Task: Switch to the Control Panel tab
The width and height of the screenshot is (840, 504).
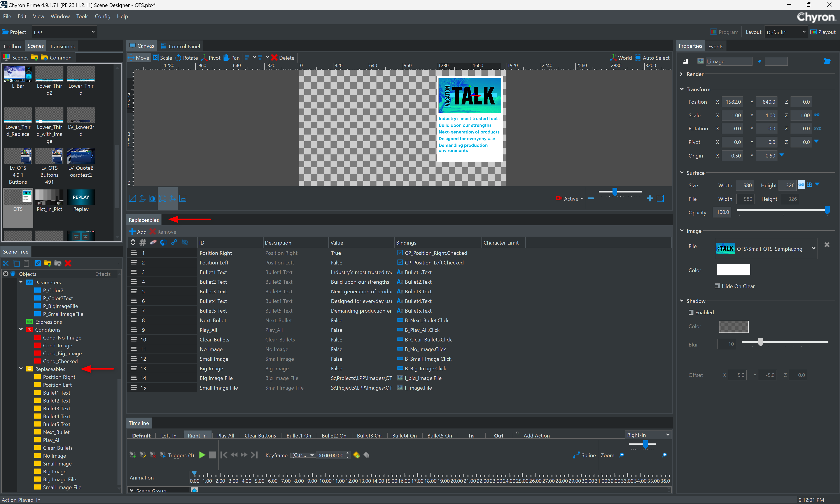Action: pyautogui.click(x=180, y=46)
